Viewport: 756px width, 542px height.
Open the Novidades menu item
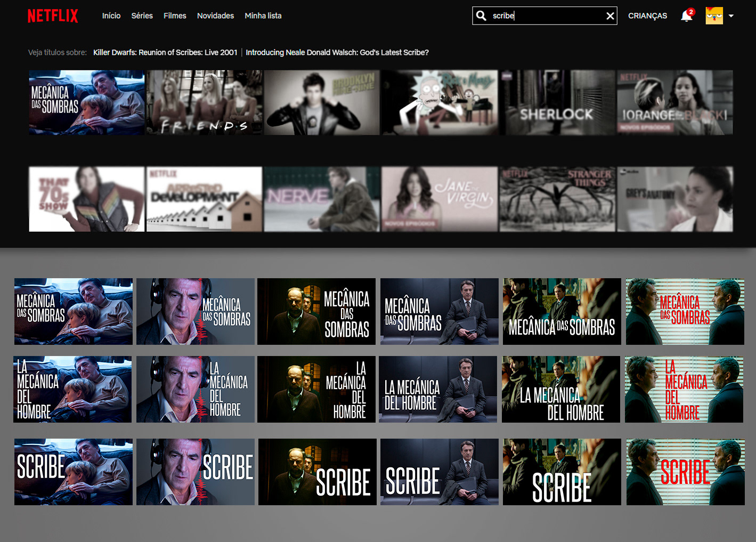coord(215,15)
